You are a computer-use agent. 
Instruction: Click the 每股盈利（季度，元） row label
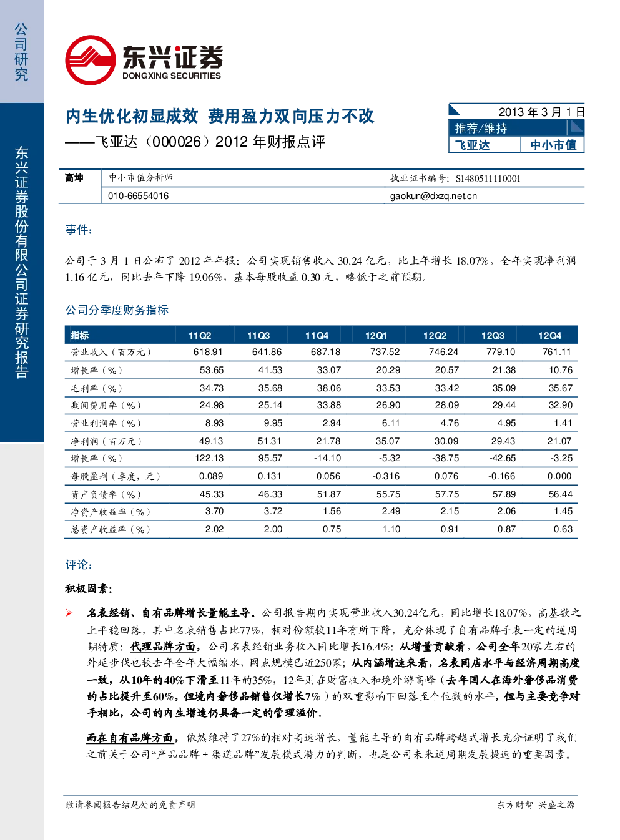(116, 477)
